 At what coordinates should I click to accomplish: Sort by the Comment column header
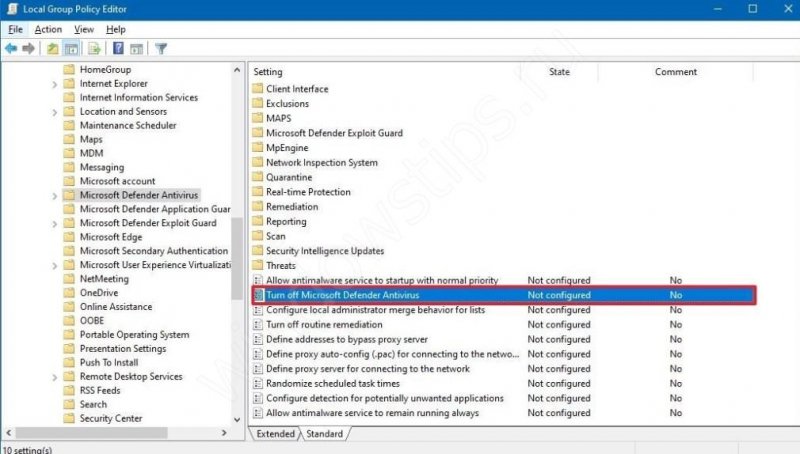pyautogui.click(x=676, y=72)
